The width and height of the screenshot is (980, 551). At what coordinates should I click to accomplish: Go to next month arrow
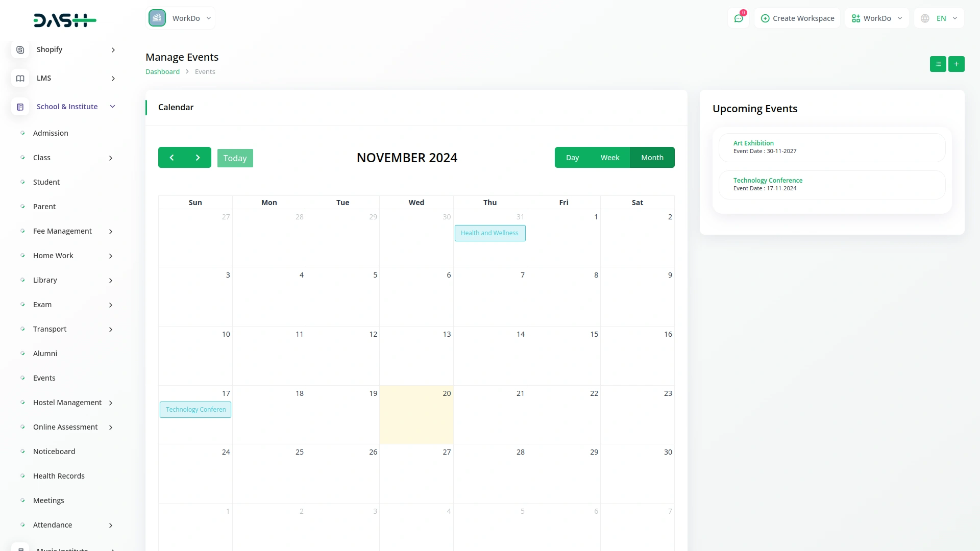[198, 158]
